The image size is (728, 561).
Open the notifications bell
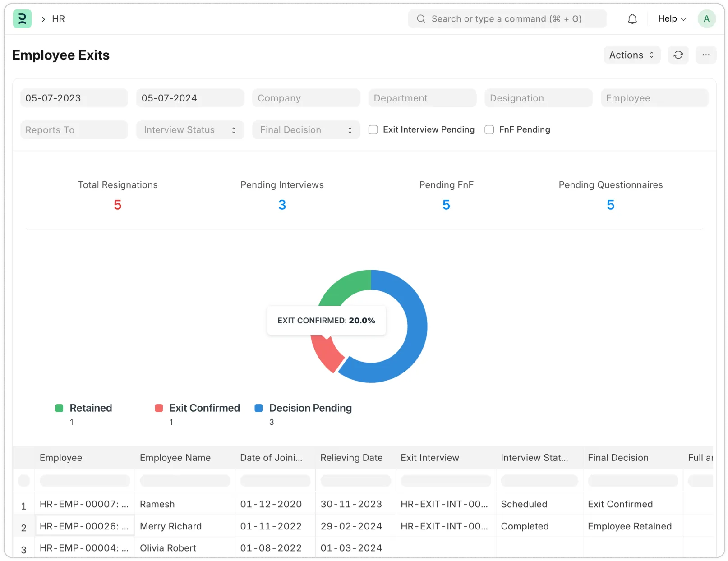[x=632, y=19]
